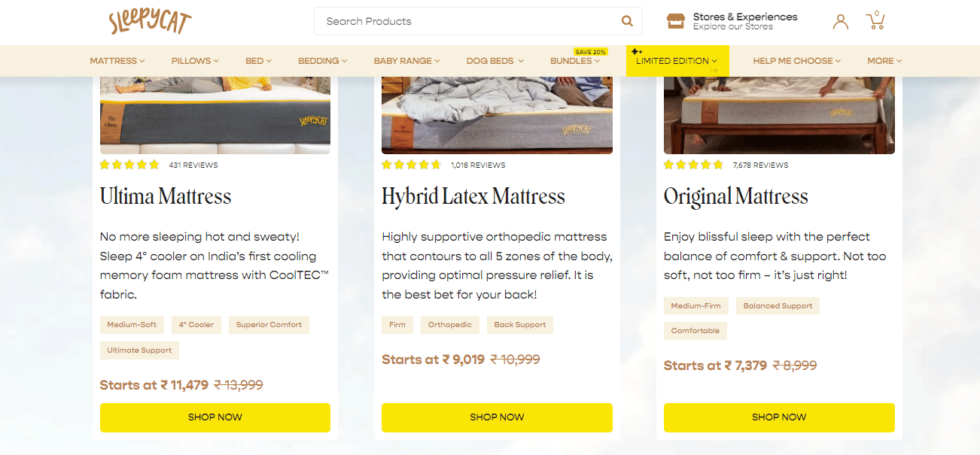
Task: Open the Hybrid Latex Mattress product image
Action: [497, 114]
